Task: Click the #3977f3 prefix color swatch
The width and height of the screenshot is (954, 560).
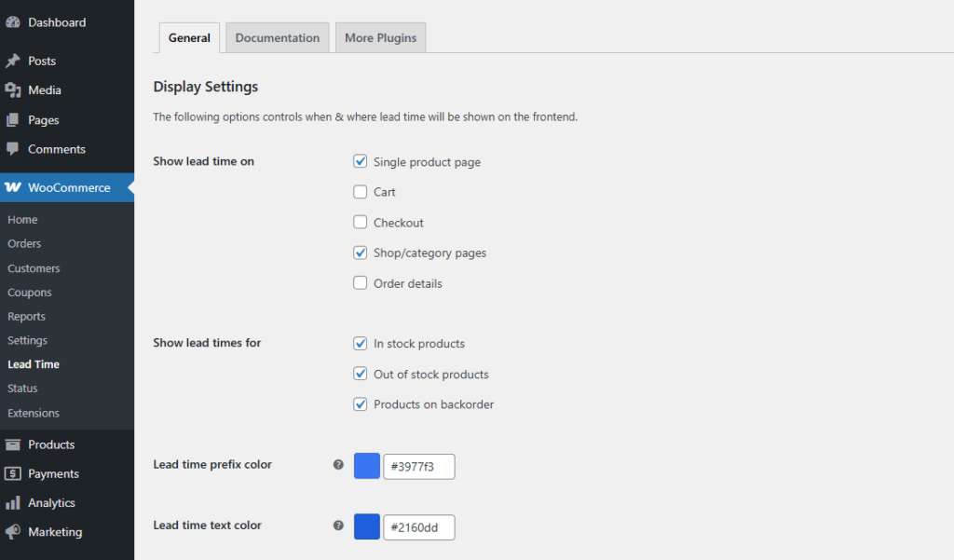Action: (366, 465)
